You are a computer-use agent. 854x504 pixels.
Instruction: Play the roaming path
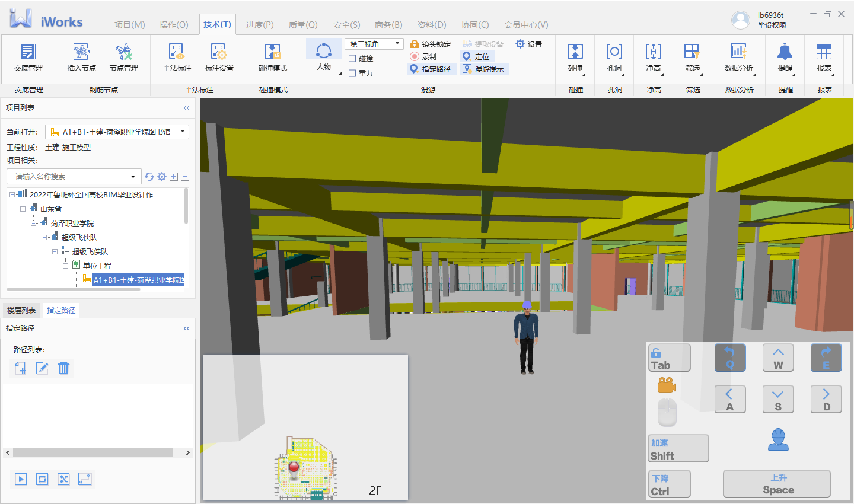coord(21,479)
